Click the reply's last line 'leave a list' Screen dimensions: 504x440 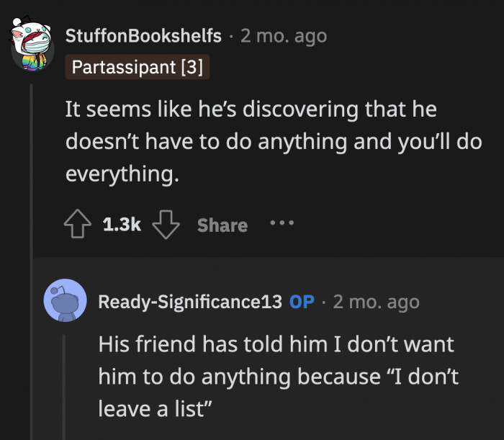pyautogui.click(x=154, y=407)
